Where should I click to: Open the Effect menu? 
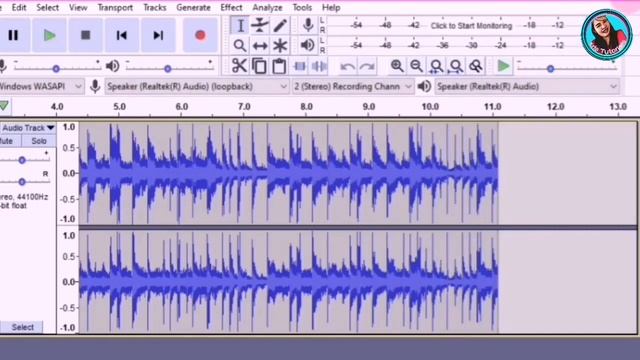[x=231, y=7]
